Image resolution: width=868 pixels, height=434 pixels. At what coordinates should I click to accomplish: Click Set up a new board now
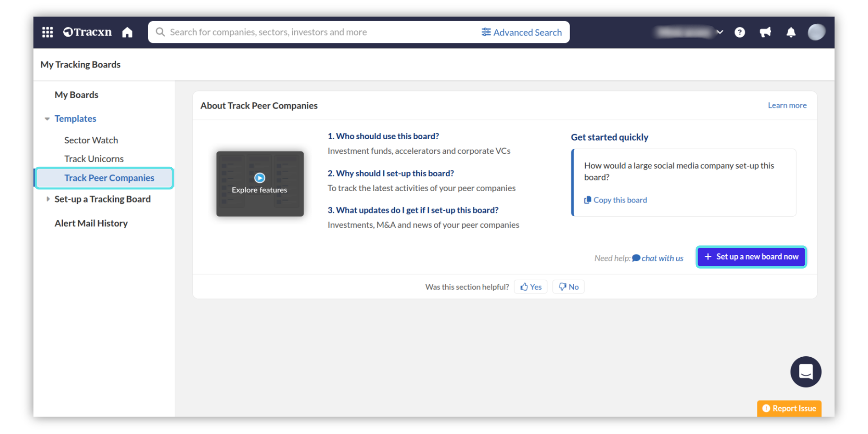(x=751, y=257)
